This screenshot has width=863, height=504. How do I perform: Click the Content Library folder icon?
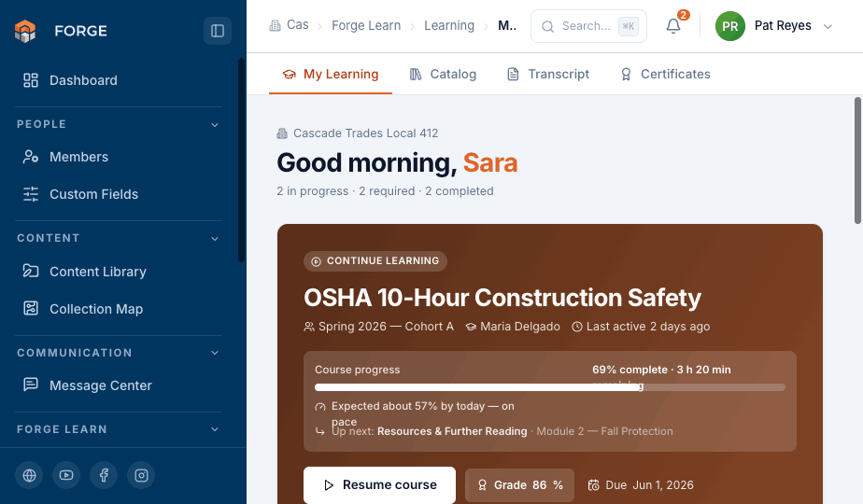pos(31,271)
